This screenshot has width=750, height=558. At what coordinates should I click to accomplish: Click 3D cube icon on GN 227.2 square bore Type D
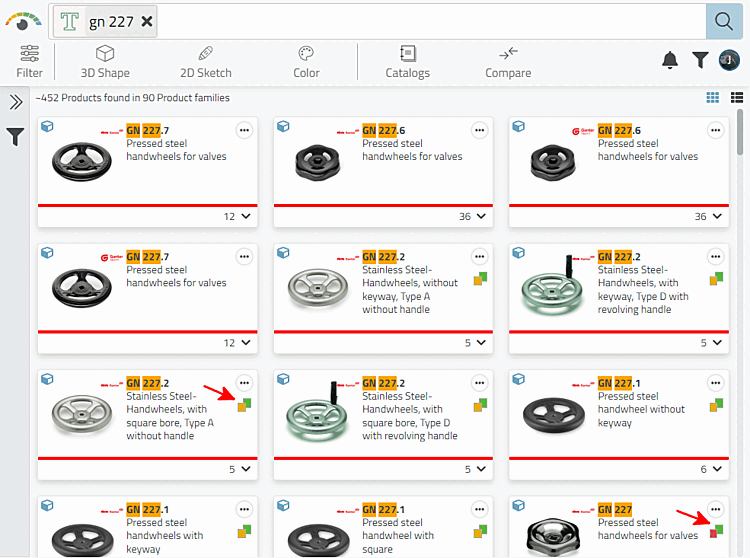coord(283,379)
